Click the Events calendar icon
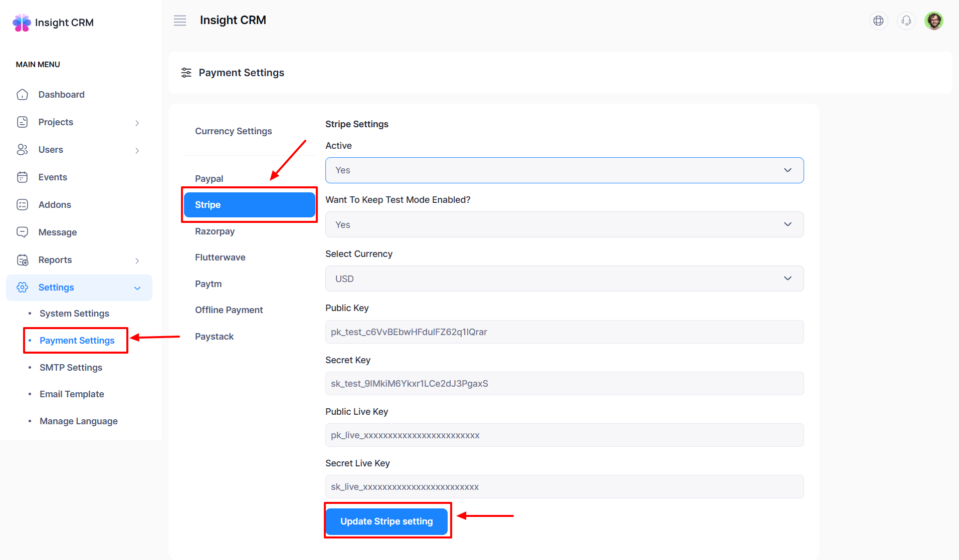The height and width of the screenshot is (560, 959). pyautogui.click(x=22, y=177)
